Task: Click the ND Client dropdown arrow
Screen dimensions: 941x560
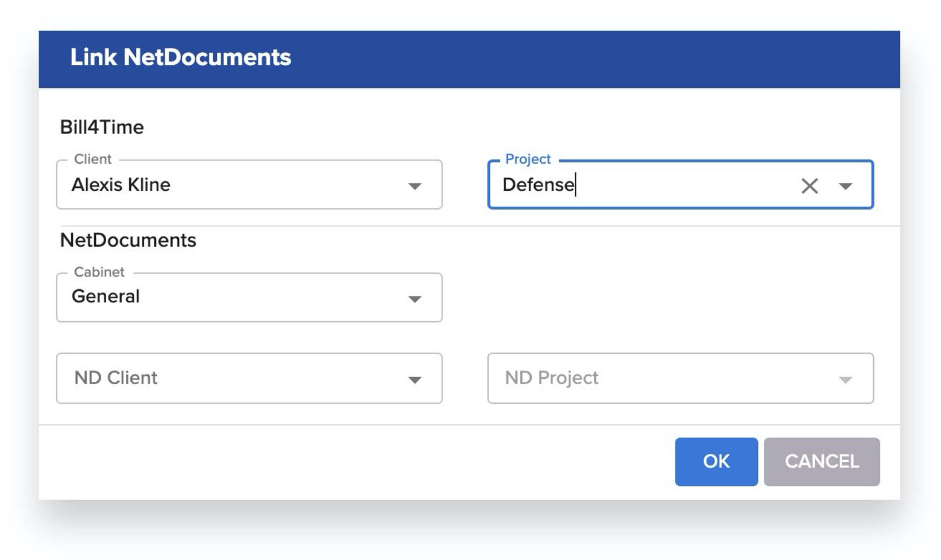Action: point(415,379)
